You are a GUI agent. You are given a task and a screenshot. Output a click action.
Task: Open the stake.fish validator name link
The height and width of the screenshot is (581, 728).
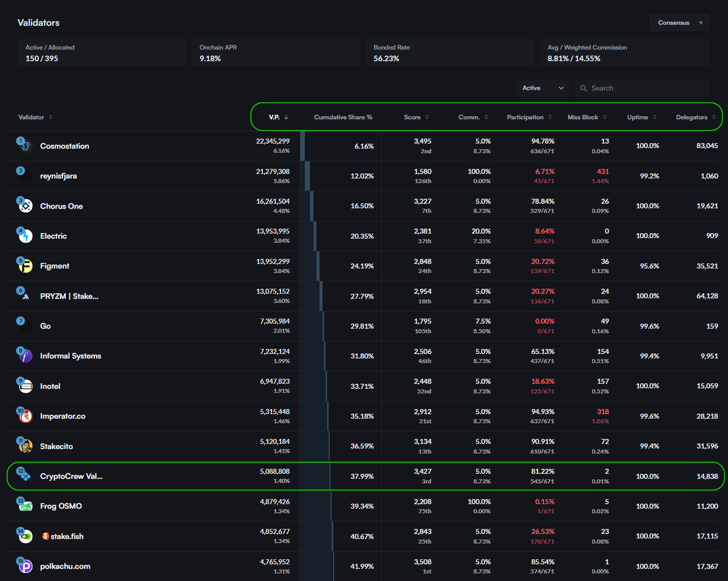pos(63,537)
